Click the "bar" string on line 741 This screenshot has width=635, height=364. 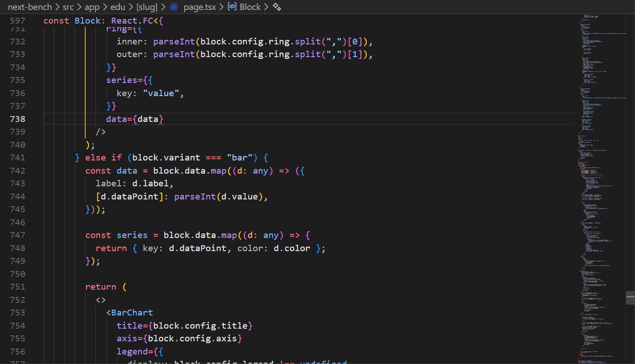pyautogui.click(x=240, y=158)
